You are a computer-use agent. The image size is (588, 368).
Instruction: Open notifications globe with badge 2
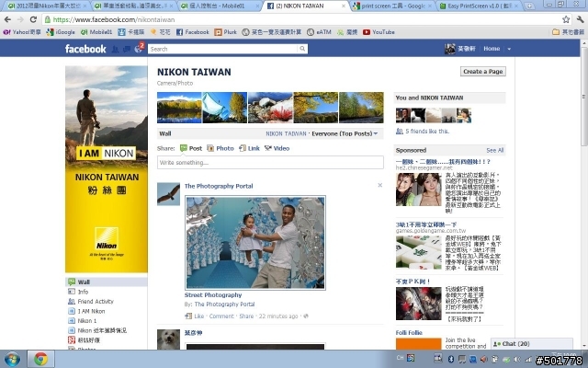139,49
